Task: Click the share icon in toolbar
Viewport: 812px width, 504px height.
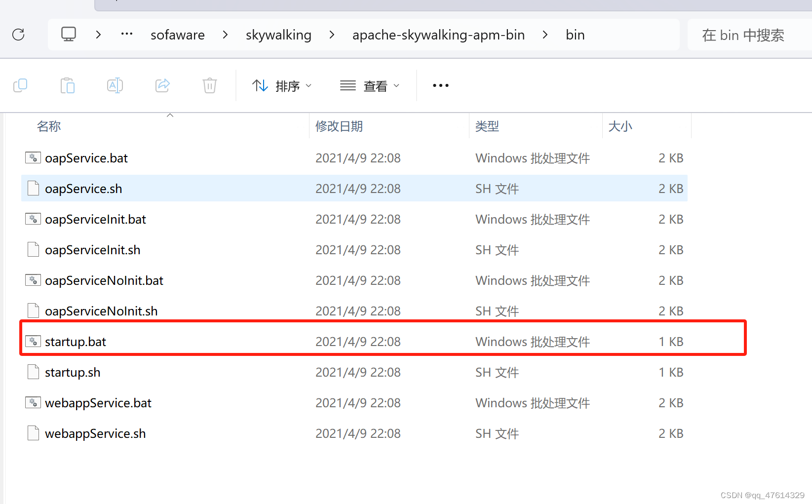Action: coord(162,85)
